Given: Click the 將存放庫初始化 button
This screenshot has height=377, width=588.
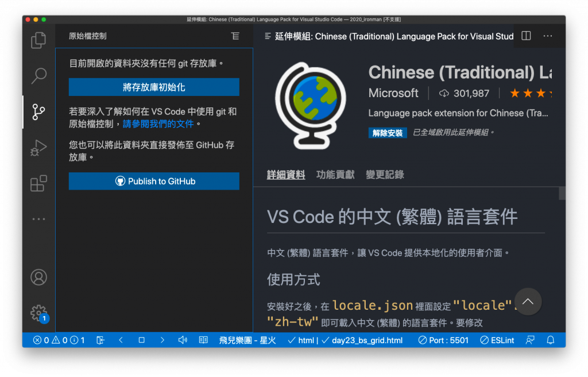Looking at the screenshot, I should coord(154,87).
